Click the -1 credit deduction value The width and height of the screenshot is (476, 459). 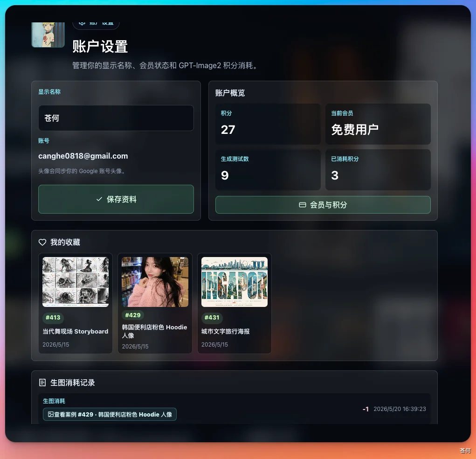click(x=366, y=409)
